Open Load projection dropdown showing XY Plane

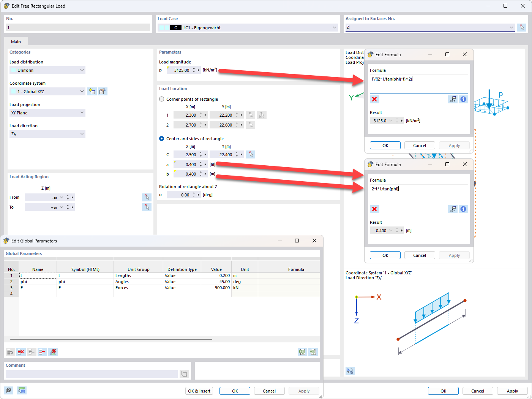(x=47, y=113)
